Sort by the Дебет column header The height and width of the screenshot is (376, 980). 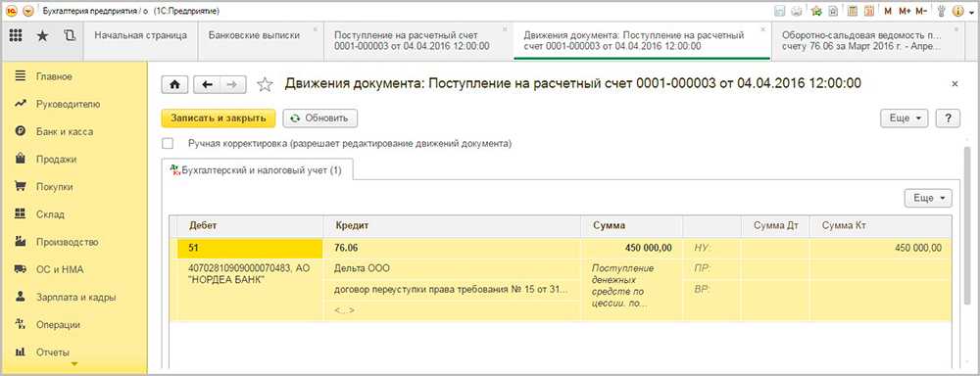tap(250, 226)
